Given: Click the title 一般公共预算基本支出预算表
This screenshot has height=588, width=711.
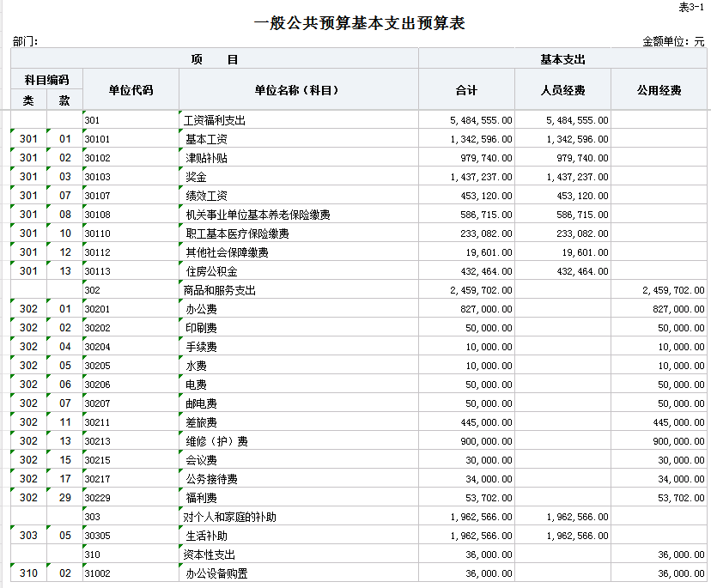Looking at the screenshot, I should click(x=359, y=23).
